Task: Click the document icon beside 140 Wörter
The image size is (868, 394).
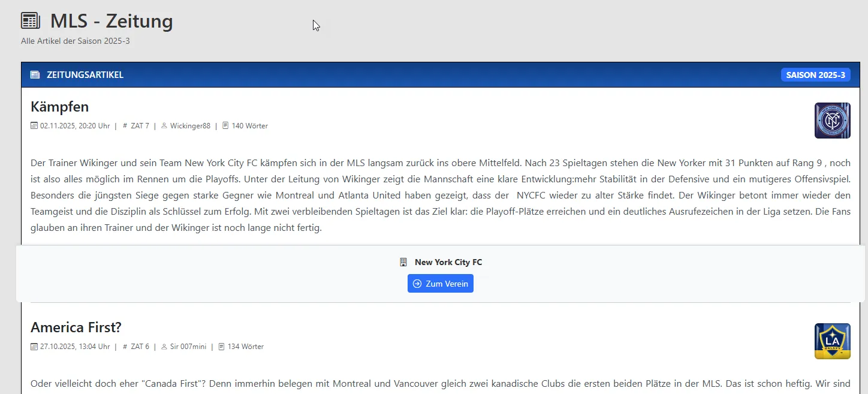Action: pos(225,126)
